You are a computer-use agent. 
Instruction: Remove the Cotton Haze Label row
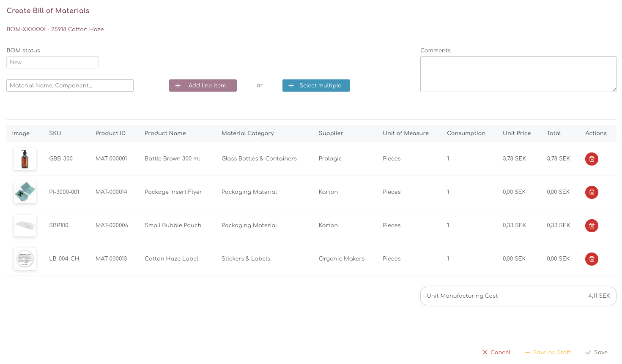pyautogui.click(x=592, y=259)
